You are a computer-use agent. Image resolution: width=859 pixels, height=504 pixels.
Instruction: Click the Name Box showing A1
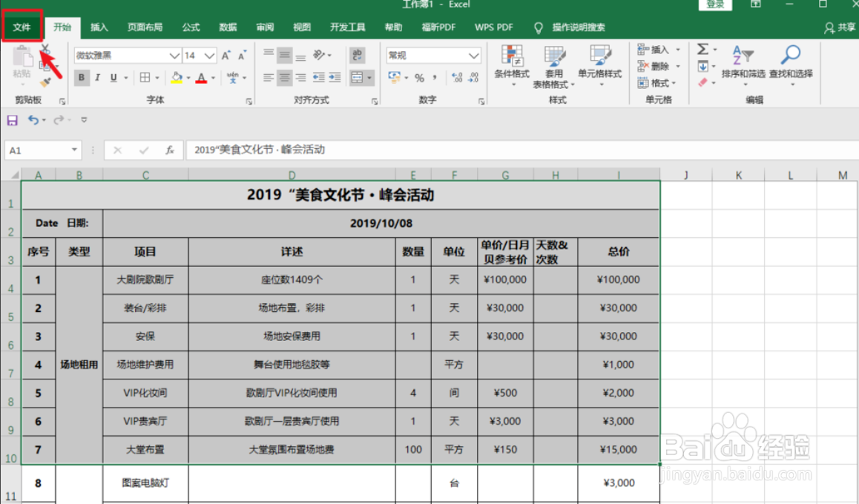tap(36, 150)
